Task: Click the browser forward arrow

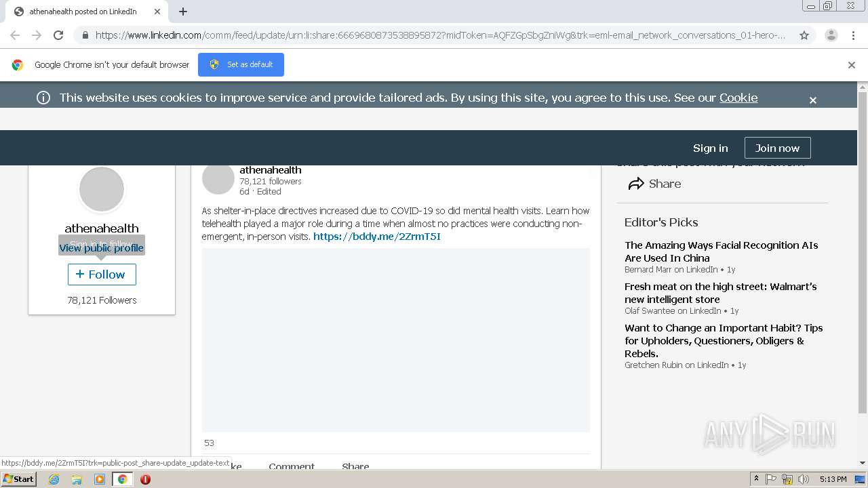Action: tap(37, 35)
